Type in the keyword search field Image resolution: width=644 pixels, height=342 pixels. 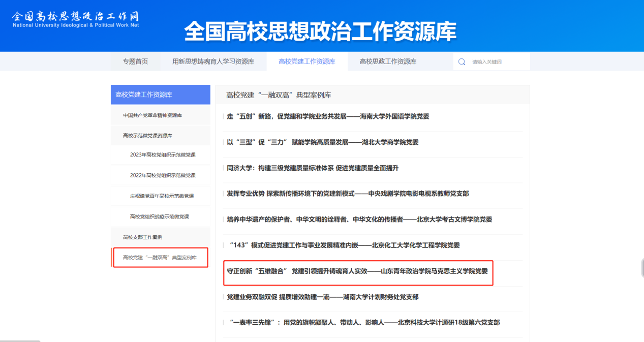pyautogui.click(x=497, y=61)
